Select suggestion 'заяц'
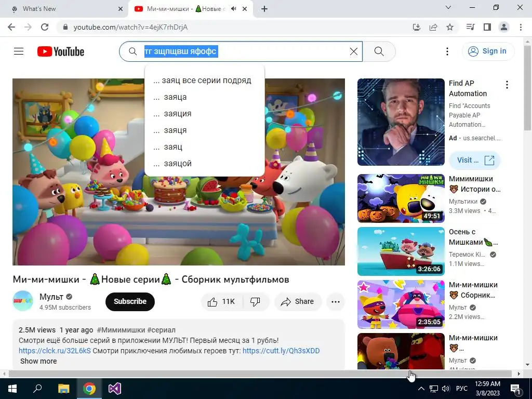 tap(205, 147)
